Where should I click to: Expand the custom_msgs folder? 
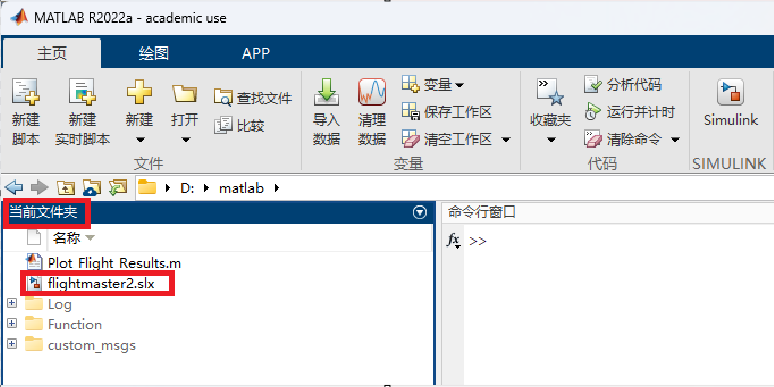(12, 344)
